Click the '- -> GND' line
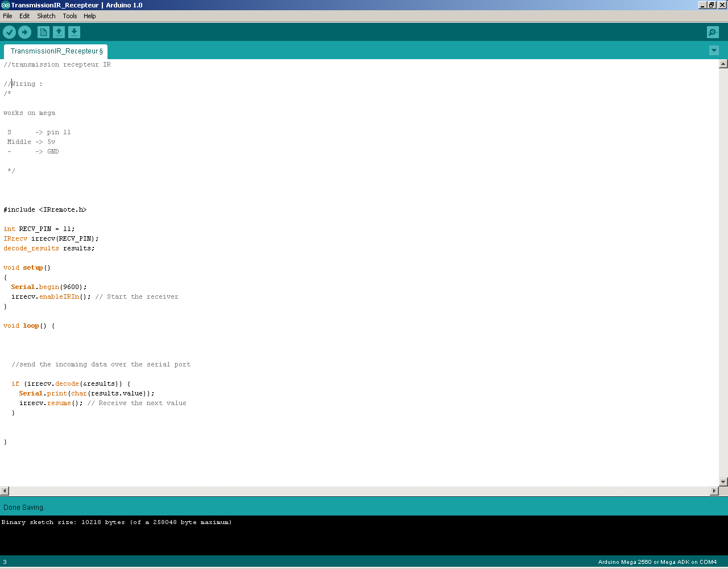The image size is (728, 569). (33, 151)
